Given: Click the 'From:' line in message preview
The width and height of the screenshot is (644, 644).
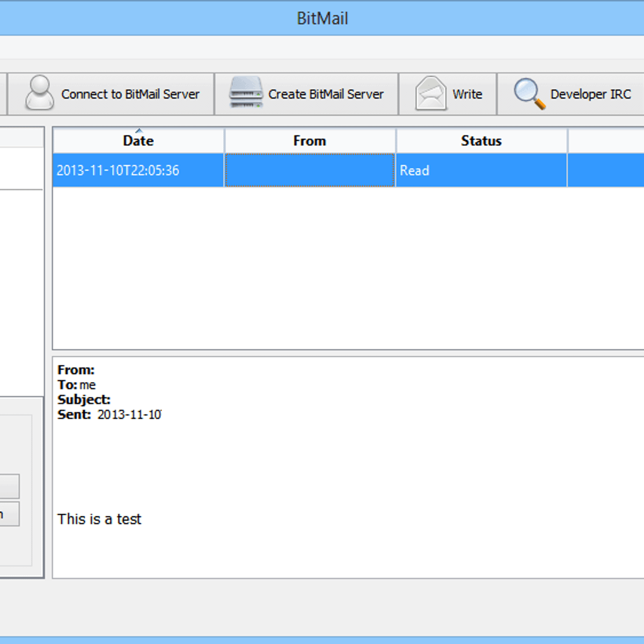Looking at the screenshot, I should [76, 370].
